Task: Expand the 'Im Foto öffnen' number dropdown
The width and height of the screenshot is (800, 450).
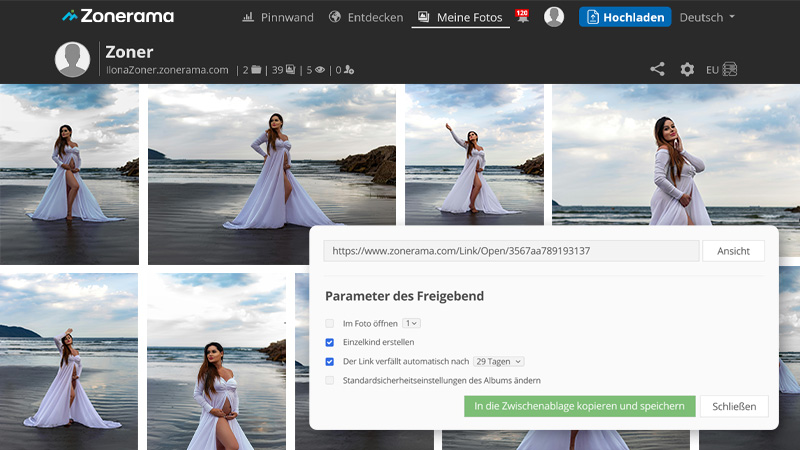Action: [411, 323]
